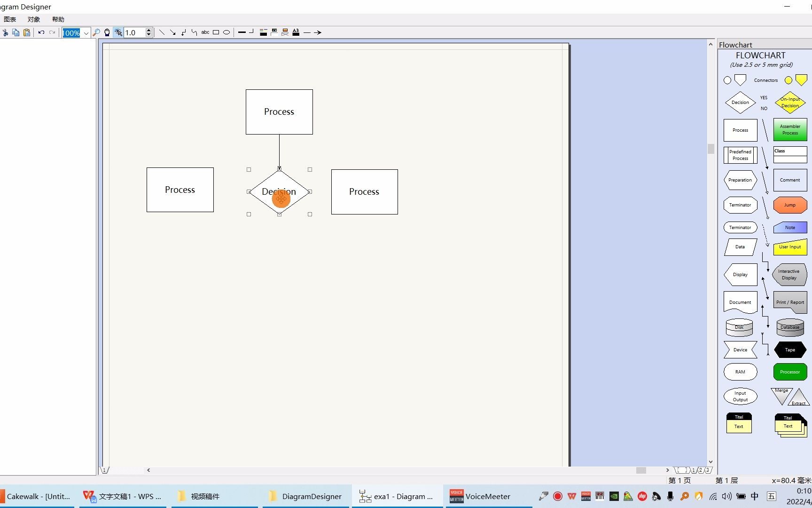Select the ellipse drawing tool
The height and width of the screenshot is (508, 812).
(226, 32)
